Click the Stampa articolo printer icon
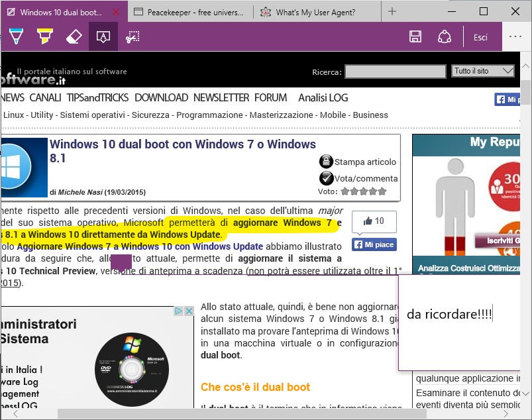The image size is (532, 420). (x=326, y=162)
